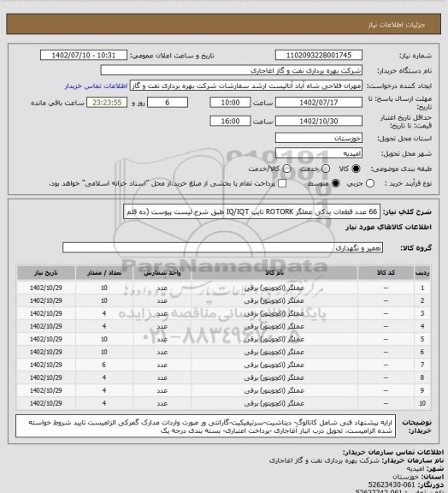
Task: Click the price validity date 1402/10/30
Action: tap(319, 121)
